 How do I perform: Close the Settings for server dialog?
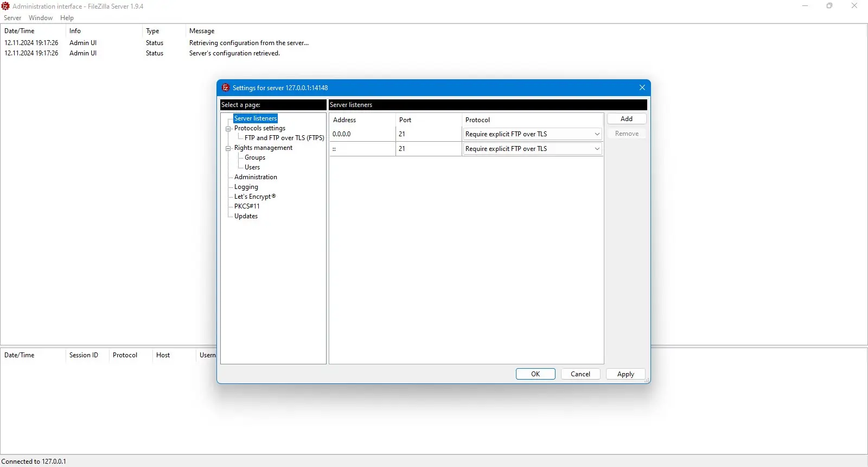(x=642, y=87)
